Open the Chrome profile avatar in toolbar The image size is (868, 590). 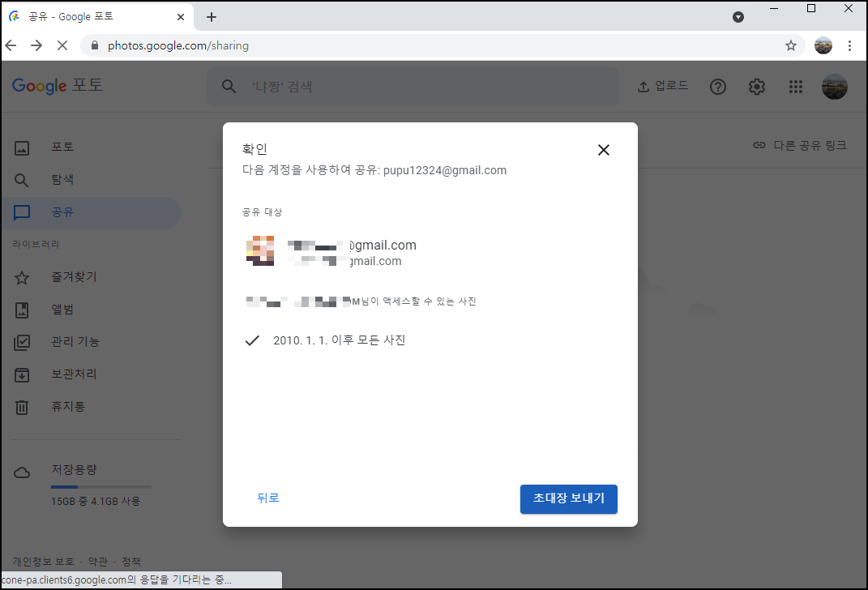tap(823, 45)
